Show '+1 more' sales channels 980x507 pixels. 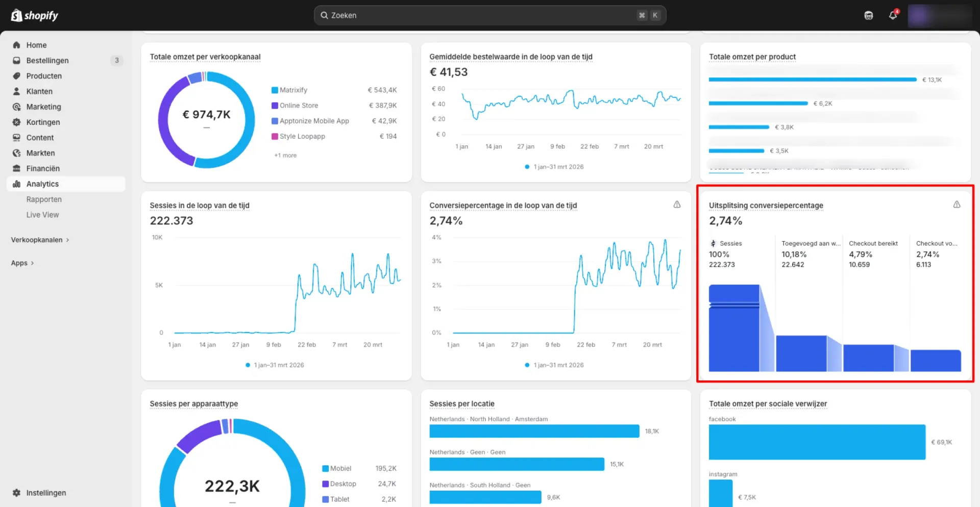(285, 155)
